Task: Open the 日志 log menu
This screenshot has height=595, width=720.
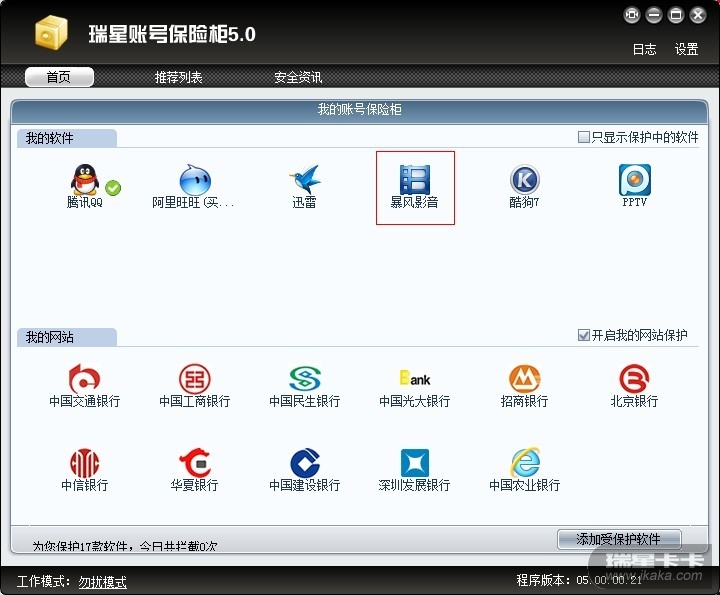Action: pyautogui.click(x=644, y=49)
